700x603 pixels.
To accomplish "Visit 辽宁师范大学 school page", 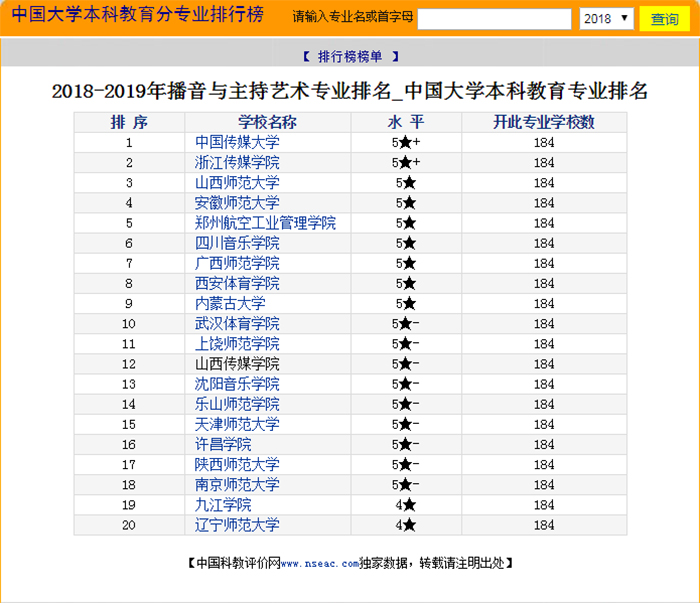I will click(x=237, y=525).
